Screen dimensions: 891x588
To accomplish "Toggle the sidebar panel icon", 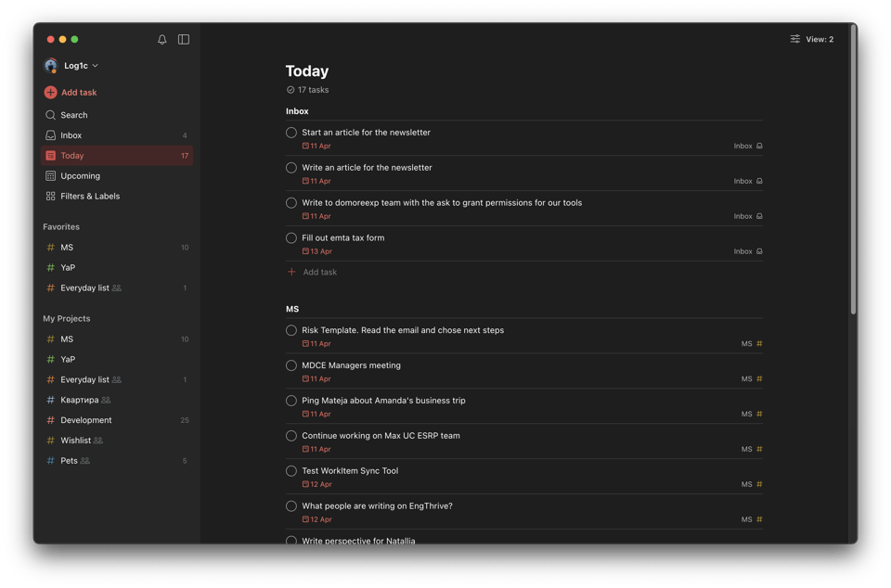I will point(184,40).
